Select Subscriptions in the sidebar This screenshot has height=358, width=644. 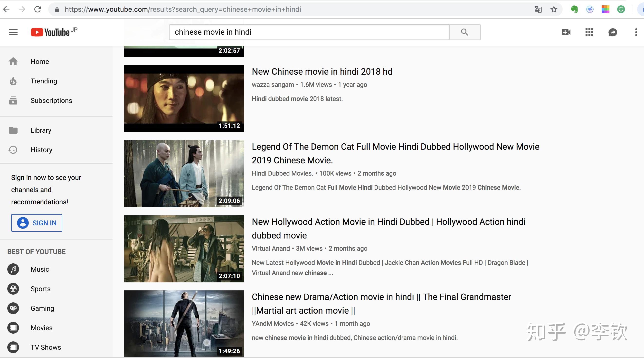[56, 100]
